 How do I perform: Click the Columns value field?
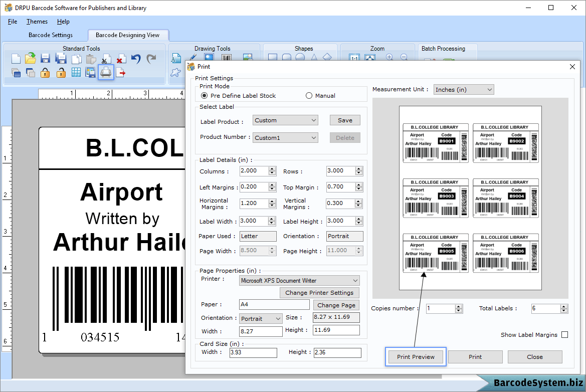click(x=254, y=171)
